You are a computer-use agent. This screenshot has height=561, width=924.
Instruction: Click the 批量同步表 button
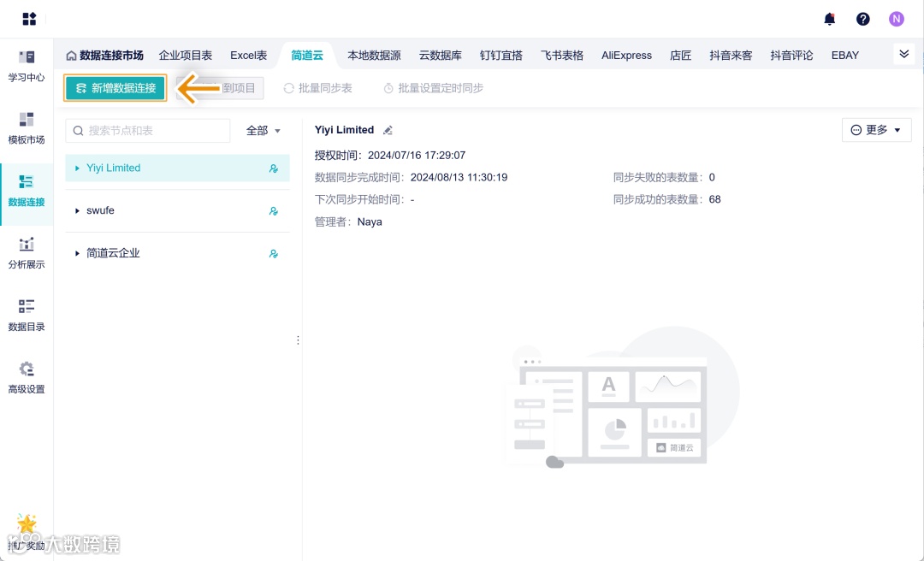click(x=317, y=87)
